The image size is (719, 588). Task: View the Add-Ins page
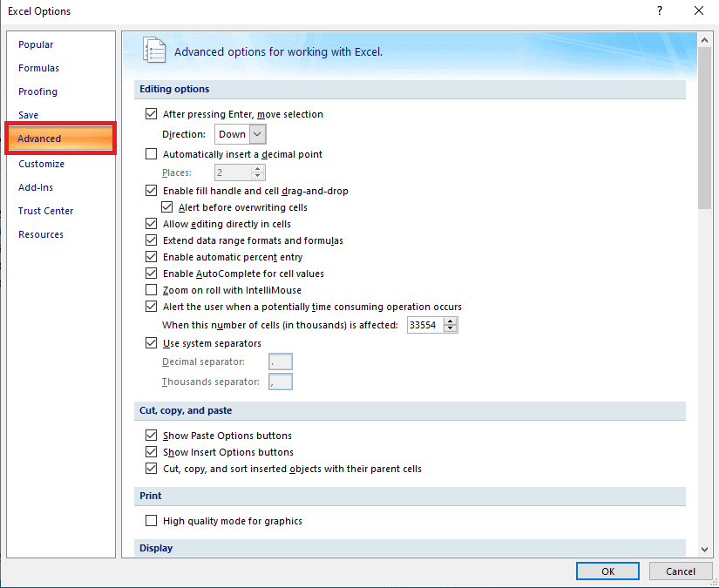(x=36, y=186)
